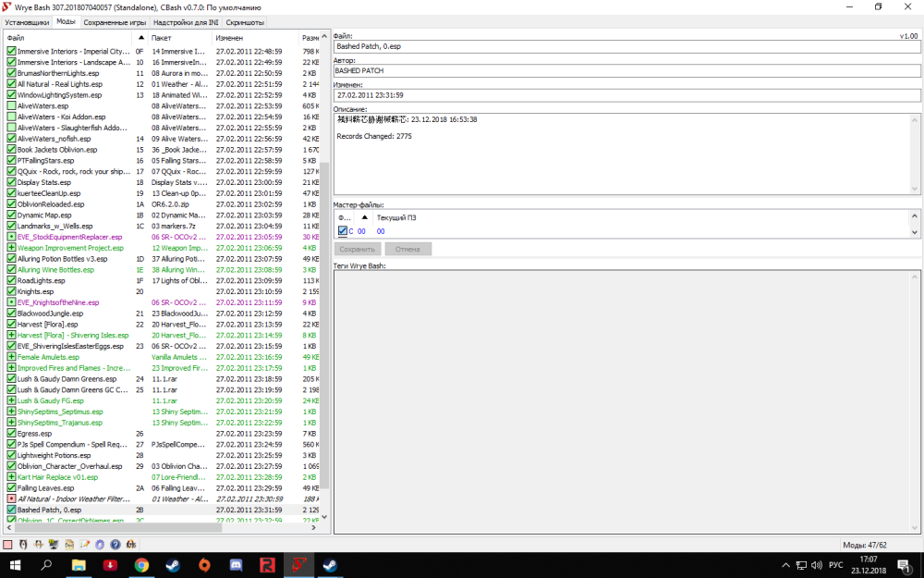Viewport: 924px width, 578px height.
Task: Click the mod list scroll up arrow
Action: [324, 37]
